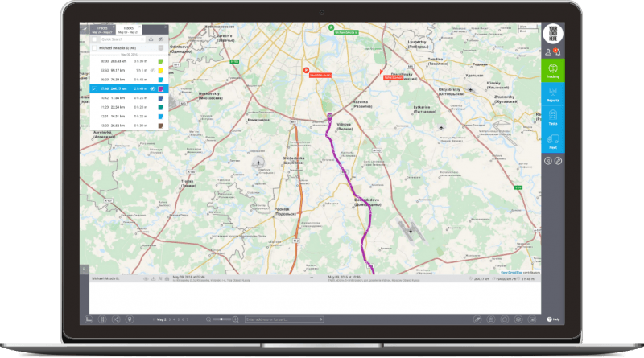
Task: Open the Fleet section in sidebar
Action: click(x=553, y=142)
